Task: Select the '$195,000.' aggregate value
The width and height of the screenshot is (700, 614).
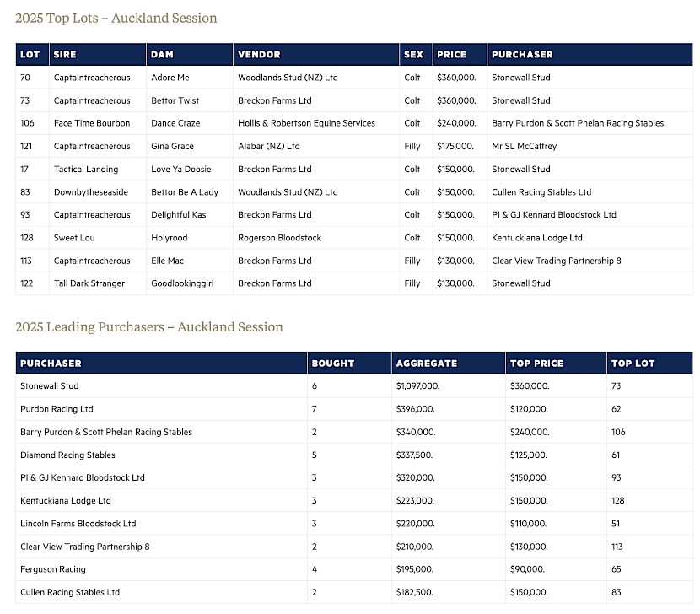Action: tap(415, 569)
